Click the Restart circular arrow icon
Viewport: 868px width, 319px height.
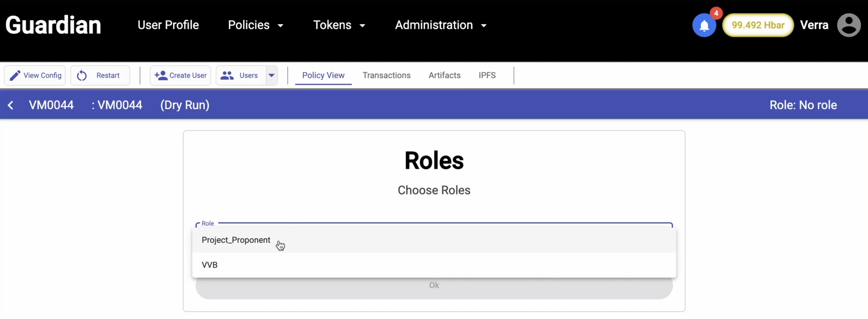tap(82, 75)
